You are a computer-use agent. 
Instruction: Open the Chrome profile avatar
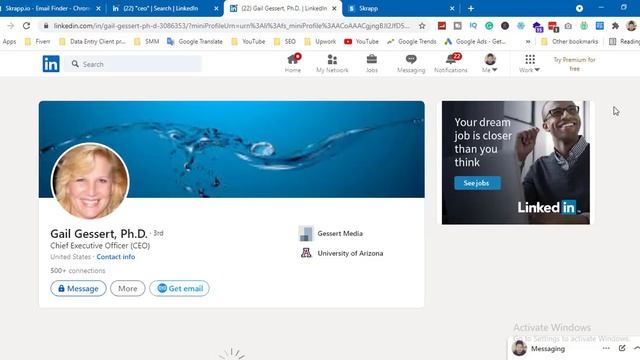(631, 26)
